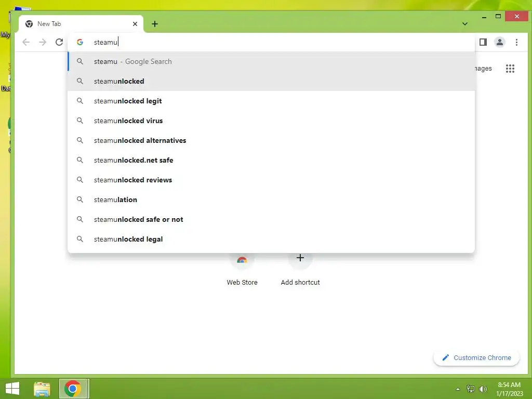This screenshot has width=532, height=399.
Task: Select the New Tab tab
Action: (81, 24)
